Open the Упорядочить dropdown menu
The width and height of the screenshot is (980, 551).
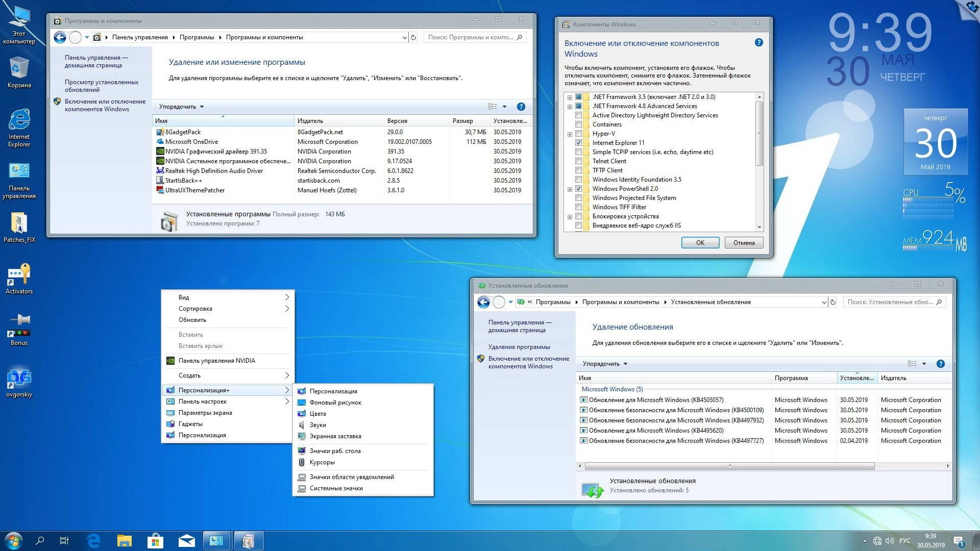pos(180,107)
